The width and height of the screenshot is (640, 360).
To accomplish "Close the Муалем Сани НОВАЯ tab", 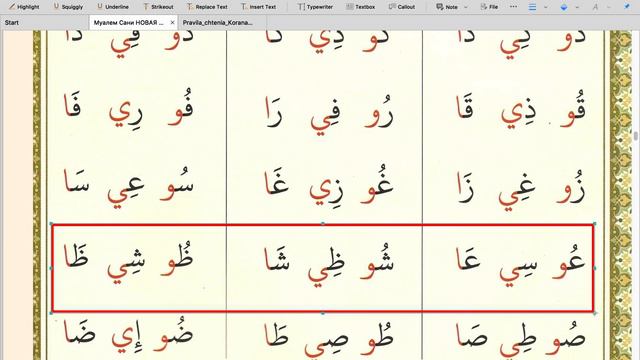I will pyautogui.click(x=172, y=22).
